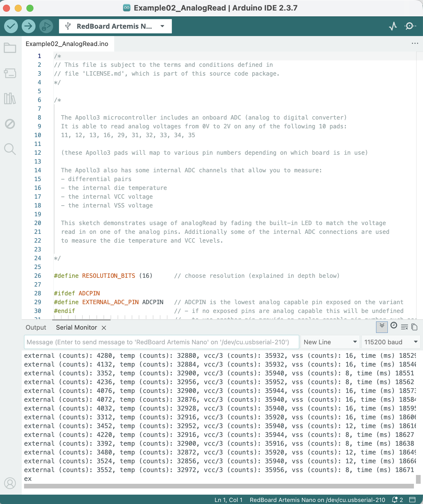Upload the sketch with the arrow button

point(28,26)
